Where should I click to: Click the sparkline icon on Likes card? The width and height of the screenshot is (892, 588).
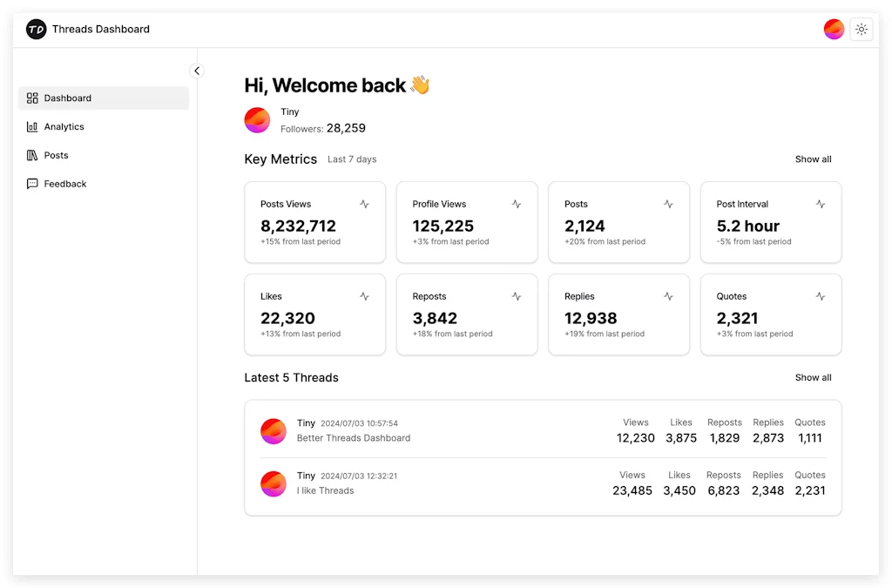click(365, 295)
